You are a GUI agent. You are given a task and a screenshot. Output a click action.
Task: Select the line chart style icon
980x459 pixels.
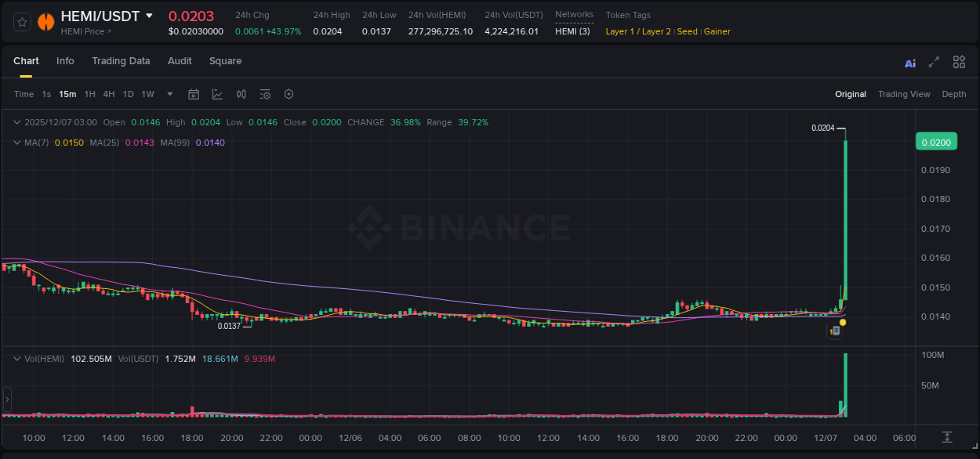(217, 94)
